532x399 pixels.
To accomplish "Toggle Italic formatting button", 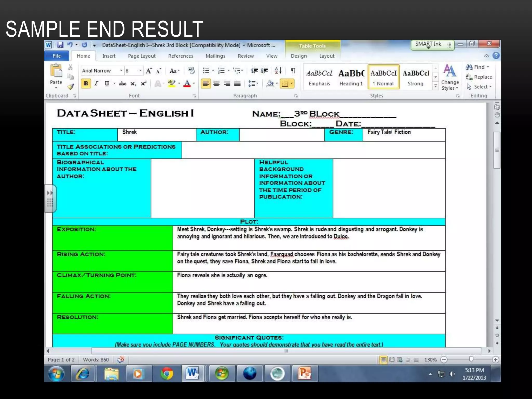I will point(96,84).
